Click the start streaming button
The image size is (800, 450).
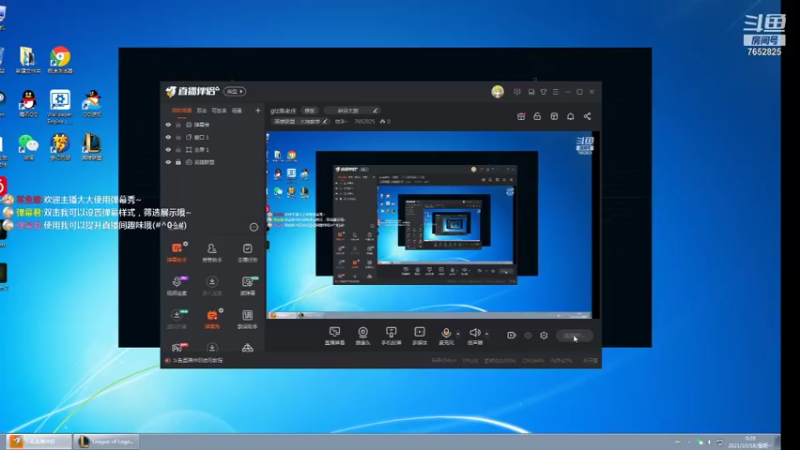pyautogui.click(x=574, y=335)
